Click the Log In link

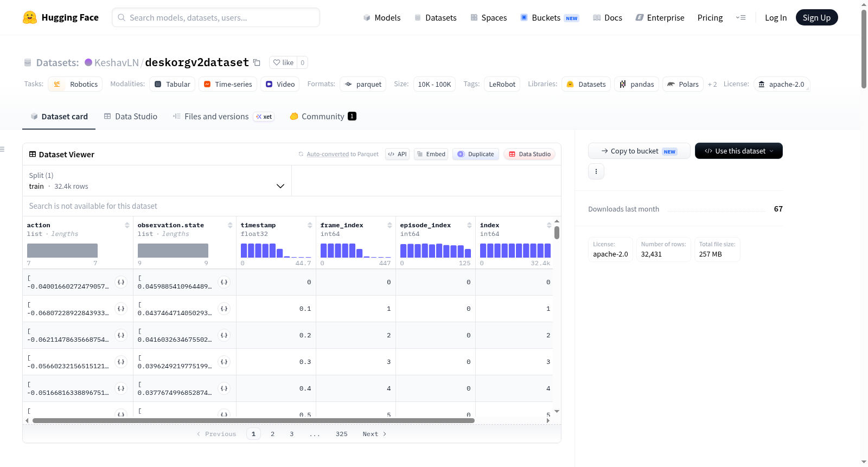click(776, 17)
